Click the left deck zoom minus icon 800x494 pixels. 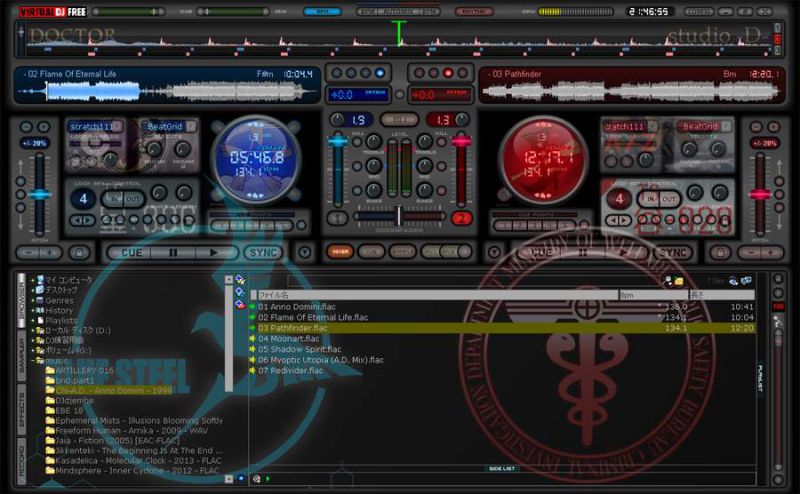[x=26, y=127]
